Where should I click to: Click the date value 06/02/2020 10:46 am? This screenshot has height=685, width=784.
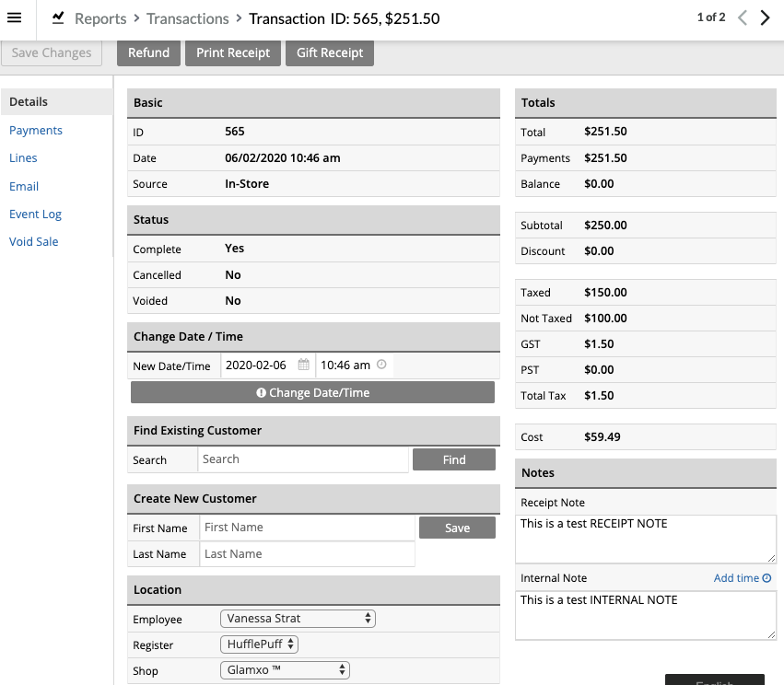[x=283, y=157]
